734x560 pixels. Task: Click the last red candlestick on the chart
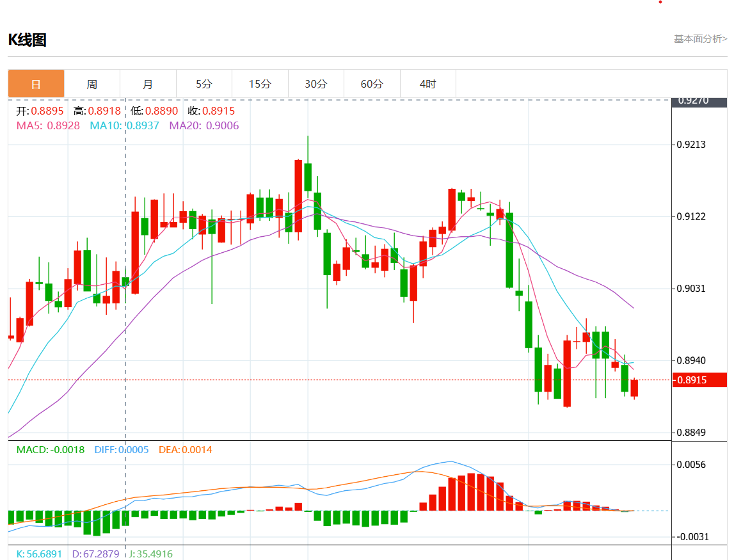click(x=634, y=388)
